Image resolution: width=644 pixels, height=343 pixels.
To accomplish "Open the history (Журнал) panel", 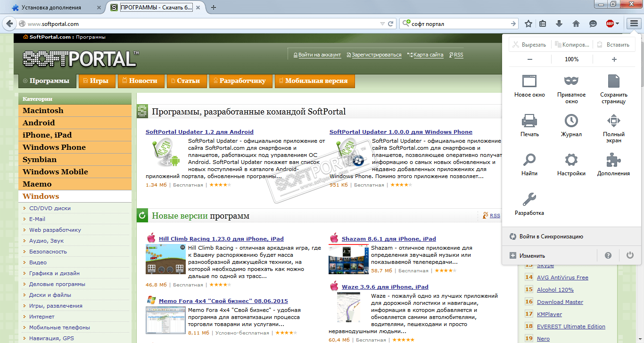I will click(571, 125).
